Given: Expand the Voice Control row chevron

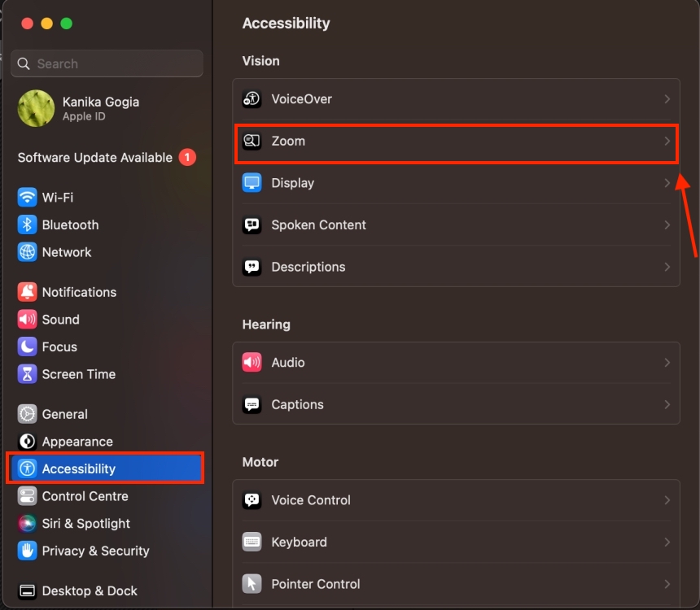Looking at the screenshot, I should (667, 499).
